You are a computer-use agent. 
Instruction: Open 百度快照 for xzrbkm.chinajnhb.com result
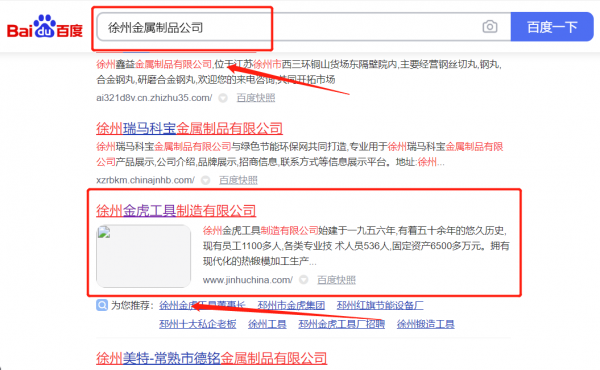tap(238, 180)
